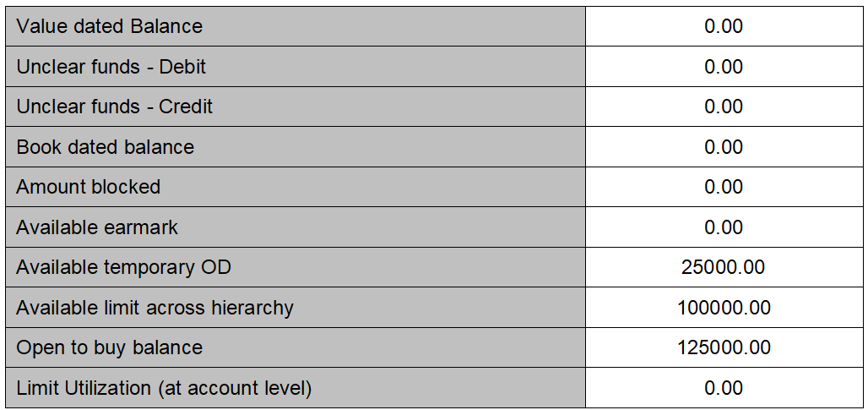This screenshot has width=868, height=410.
Task: Click the 'Available earmark' label cell
Action: coord(97,227)
